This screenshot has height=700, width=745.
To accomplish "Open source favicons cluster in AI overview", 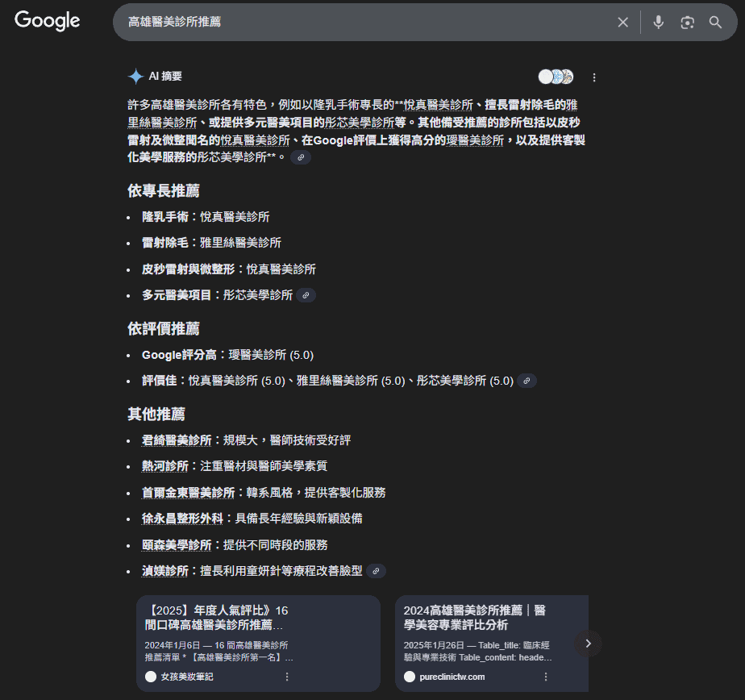I will (556, 77).
